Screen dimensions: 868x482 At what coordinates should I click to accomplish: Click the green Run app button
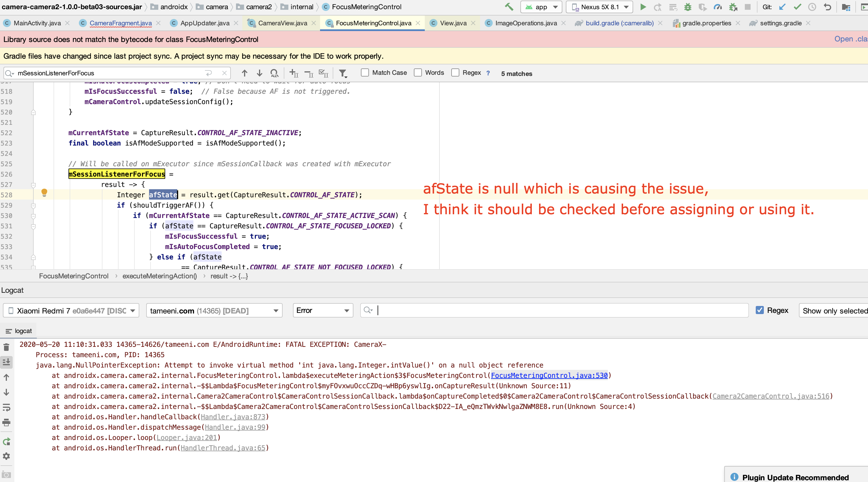coord(643,7)
